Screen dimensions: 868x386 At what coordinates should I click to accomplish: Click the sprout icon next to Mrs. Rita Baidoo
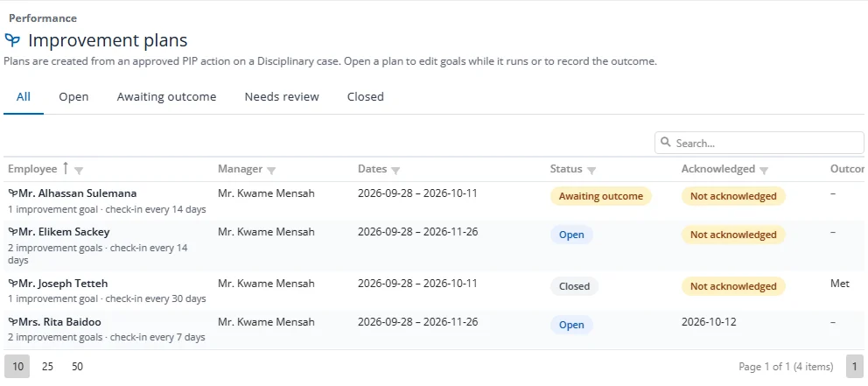[x=13, y=322]
